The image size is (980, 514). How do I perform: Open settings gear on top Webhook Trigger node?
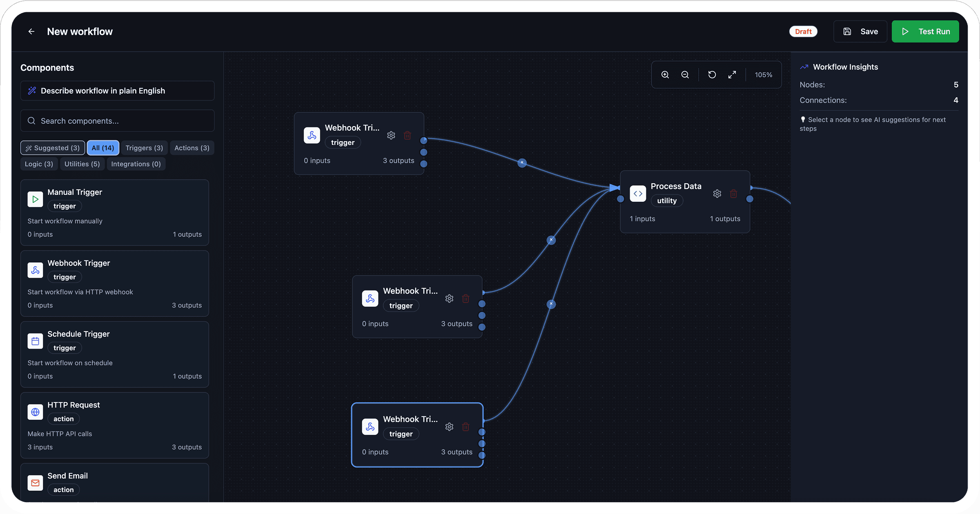pyautogui.click(x=391, y=135)
